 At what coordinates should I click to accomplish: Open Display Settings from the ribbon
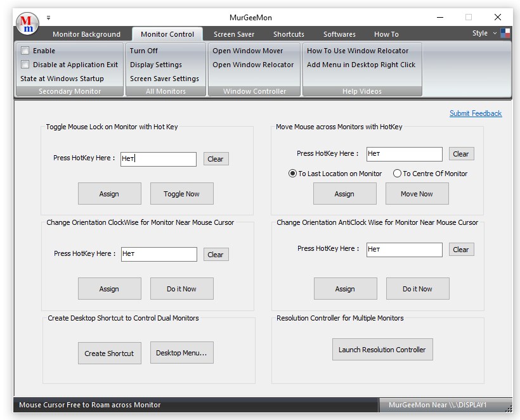(x=156, y=65)
